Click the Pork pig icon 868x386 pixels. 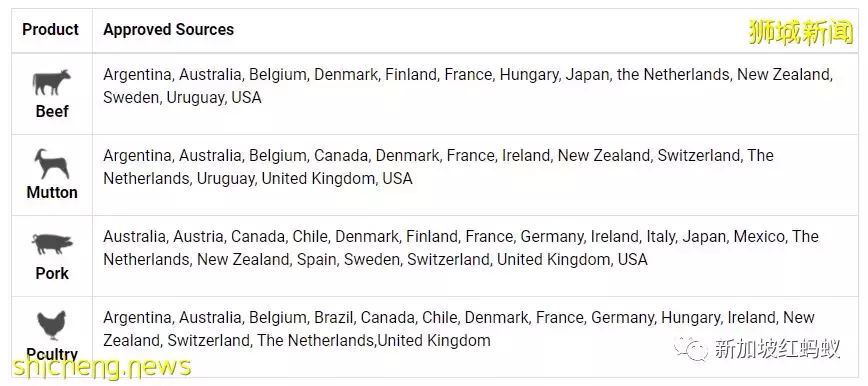click(x=52, y=244)
